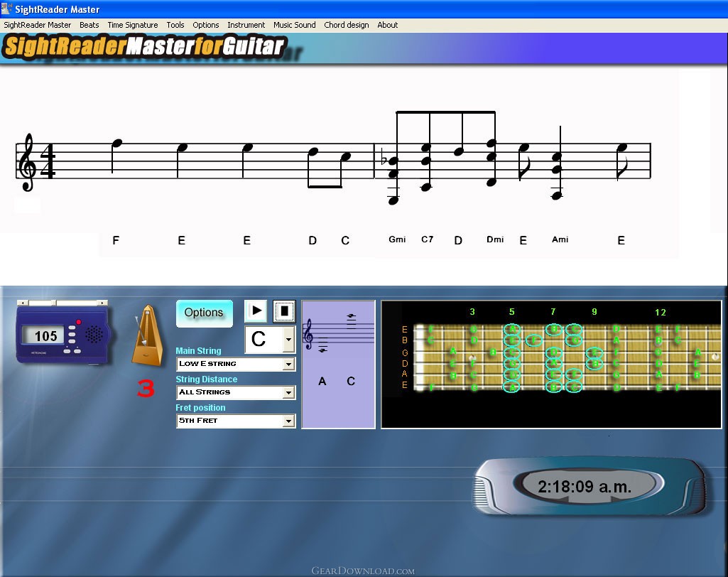
Task: Open the Music Sound menu
Action: tap(294, 25)
